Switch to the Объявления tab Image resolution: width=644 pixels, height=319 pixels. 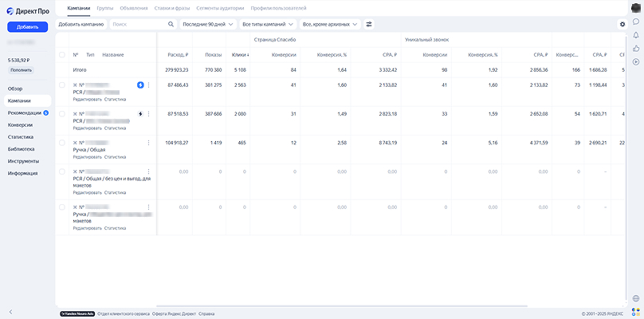pos(134,8)
